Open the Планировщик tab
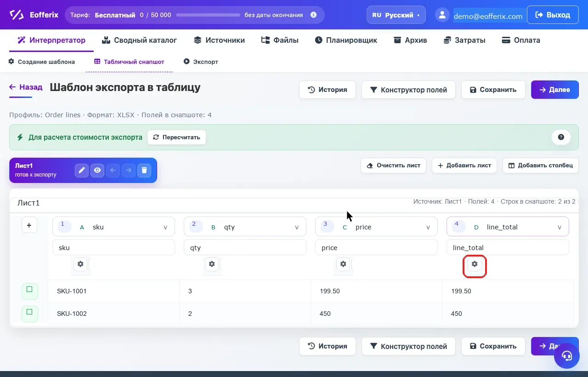 click(346, 40)
